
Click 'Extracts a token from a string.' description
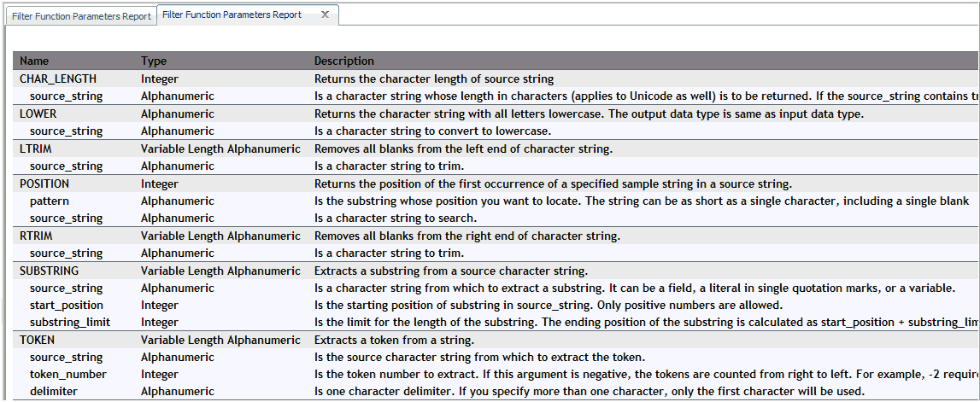394,341
